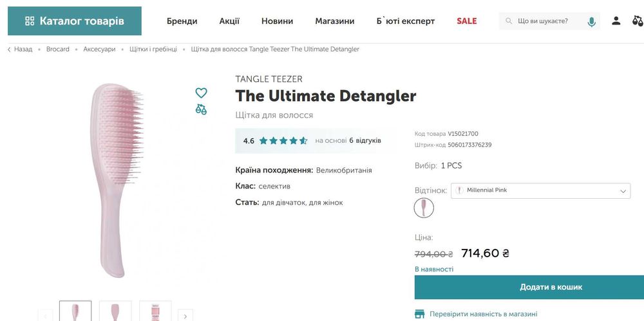Open the comparison scales icon in header
The width and height of the screenshot is (644, 321).
[x=638, y=21]
